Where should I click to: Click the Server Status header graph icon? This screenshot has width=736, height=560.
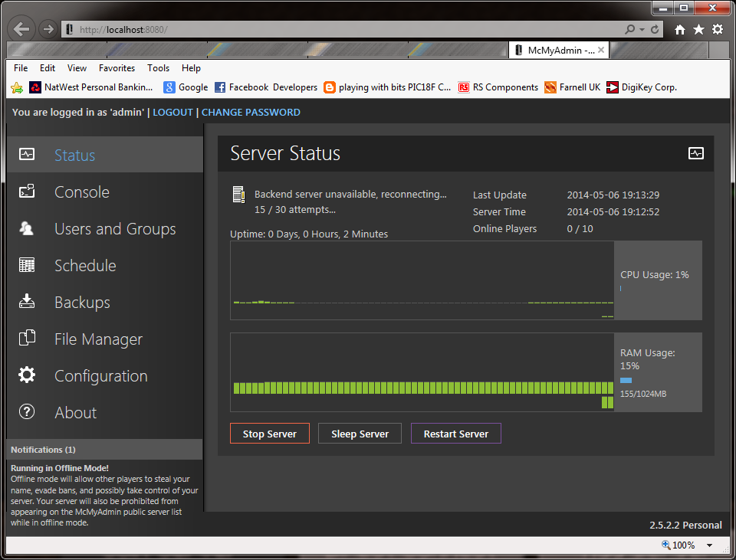point(695,153)
